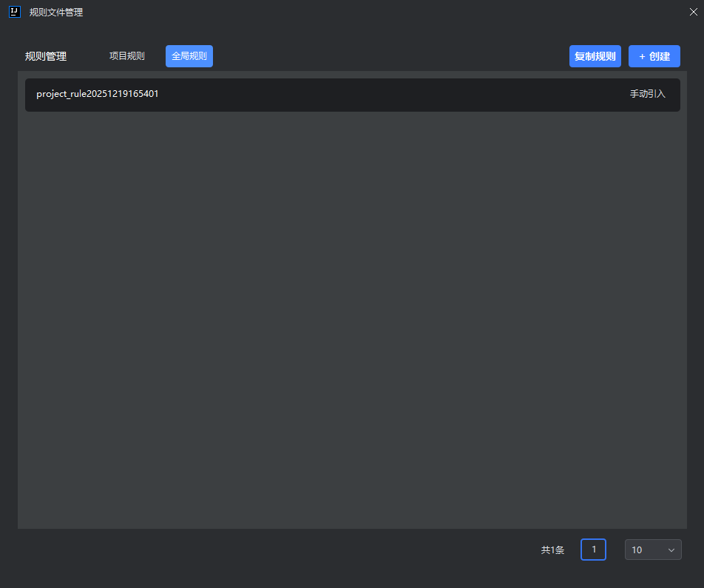Image resolution: width=704 pixels, height=588 pixels.
Task: Click the 手动引入 label on the rule row
Action: [647, 94]
